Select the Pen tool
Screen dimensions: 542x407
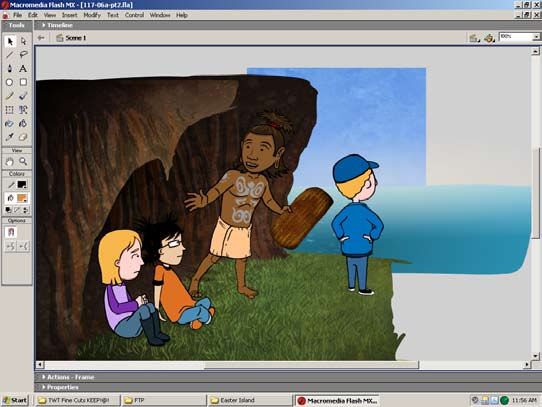(10, 68)
